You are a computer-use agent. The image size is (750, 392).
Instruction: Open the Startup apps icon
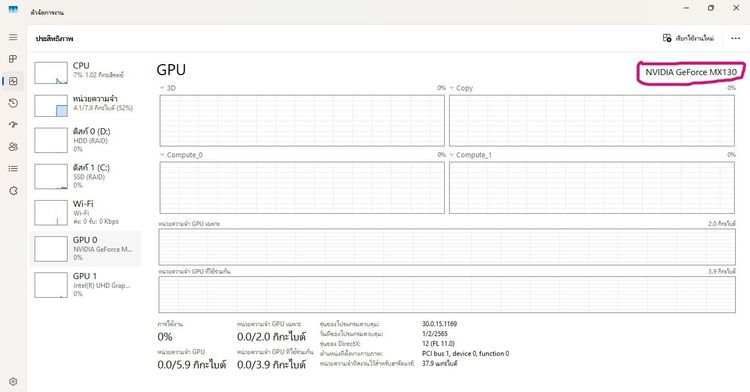click(13, 125)
